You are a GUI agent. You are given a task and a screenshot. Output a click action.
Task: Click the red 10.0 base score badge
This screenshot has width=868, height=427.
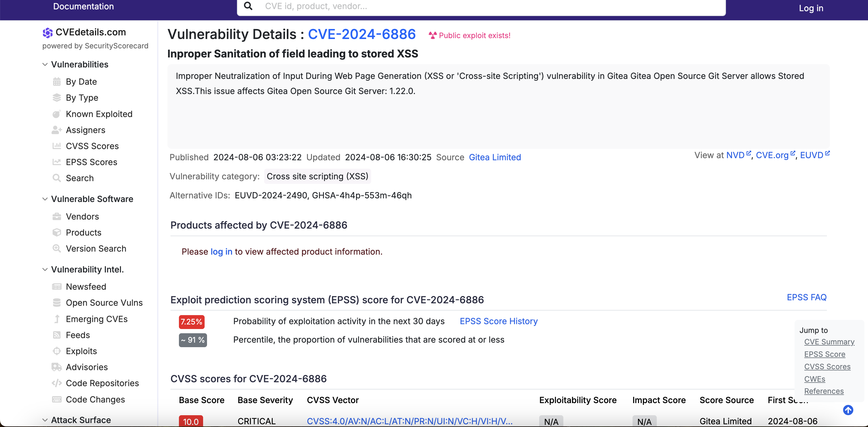191,421
